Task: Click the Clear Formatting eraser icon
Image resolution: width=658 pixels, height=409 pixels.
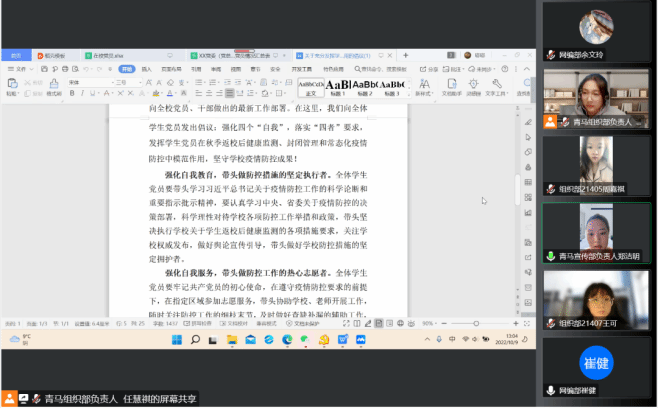Action: [170, 82]
